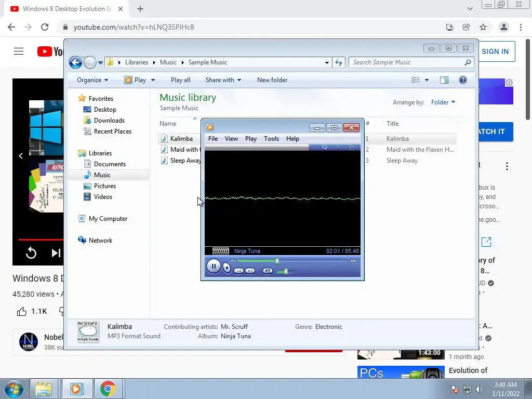Click Google Chrome taskbar icon

pos(108,389)
